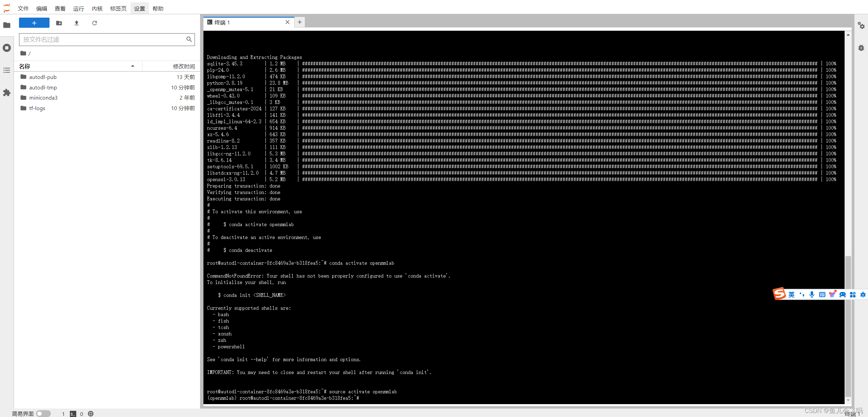Open the Sogou soft keyboard icon
This screenshot has height=417, width=868.
(822, 294)
